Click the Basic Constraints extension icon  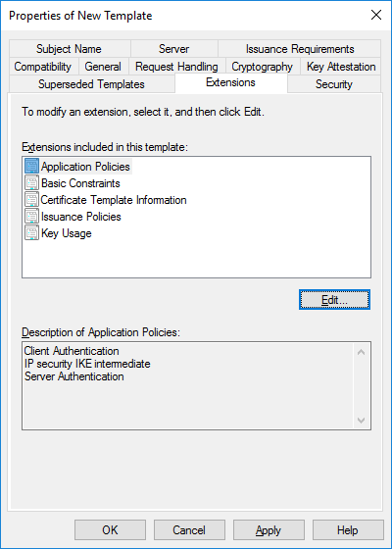click(x=31, y=182)
